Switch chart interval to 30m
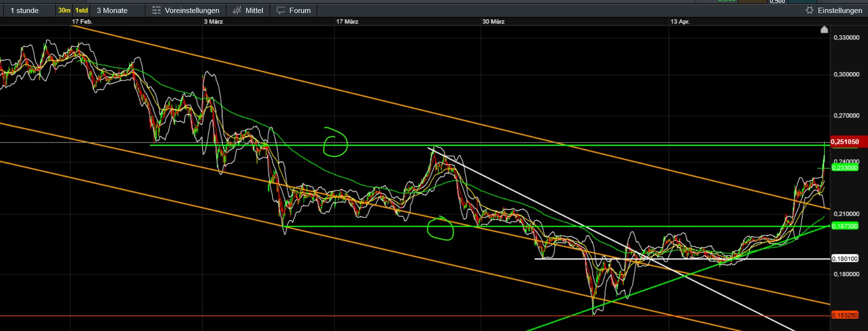Screen dimensions: 868x331 (x=64, y=10)
